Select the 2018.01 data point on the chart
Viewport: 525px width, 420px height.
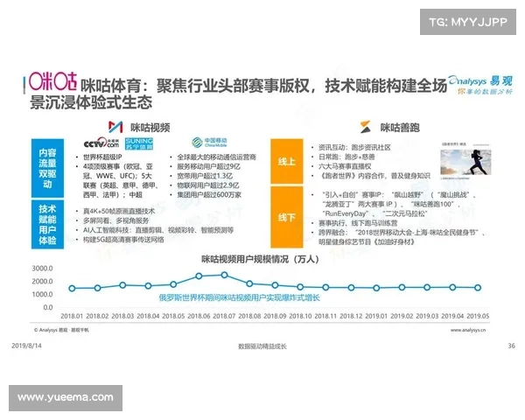coord(72,288)
